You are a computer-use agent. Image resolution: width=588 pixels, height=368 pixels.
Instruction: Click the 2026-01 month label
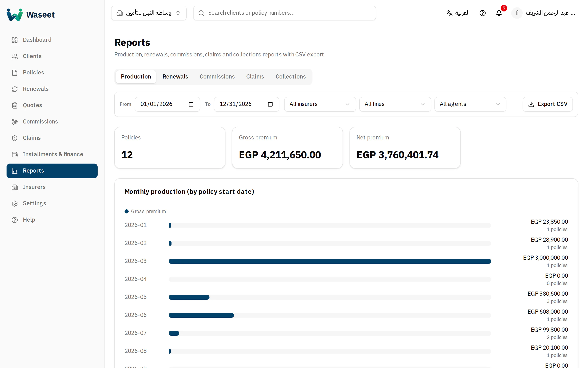point(136,225)
